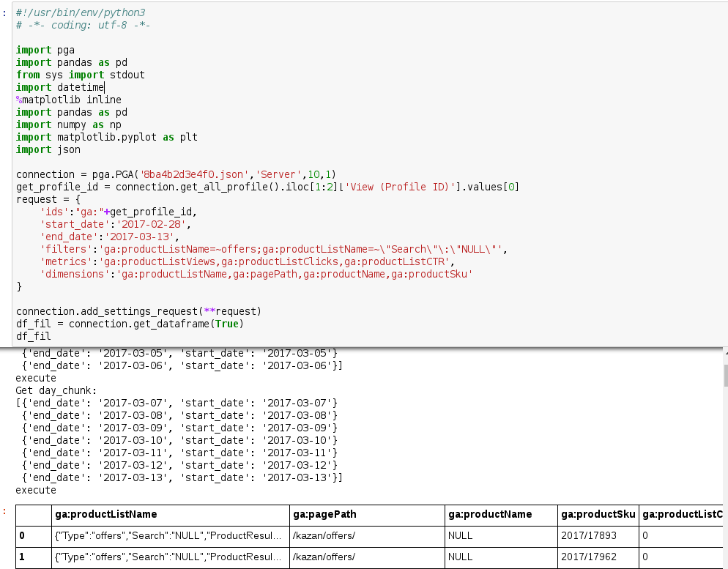This screenshot has height=569, width=728.
Task: Click the output area scrollbar thumb
Action: (x=726, y=375)
